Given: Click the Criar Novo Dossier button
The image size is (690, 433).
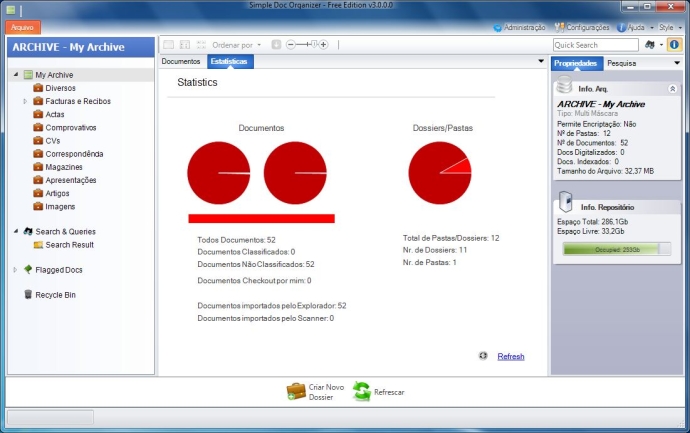Looking at the screenshot, I should (315, 392).
